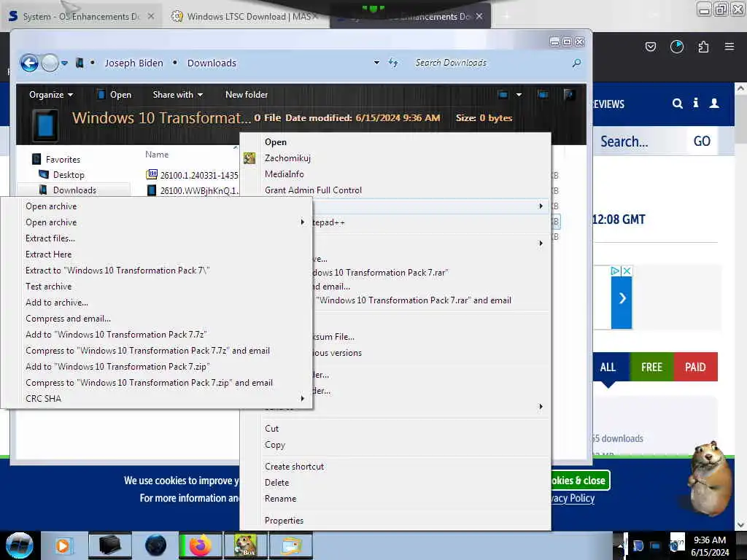
Task: Choose Extract Here
Action: coord(156,254)
